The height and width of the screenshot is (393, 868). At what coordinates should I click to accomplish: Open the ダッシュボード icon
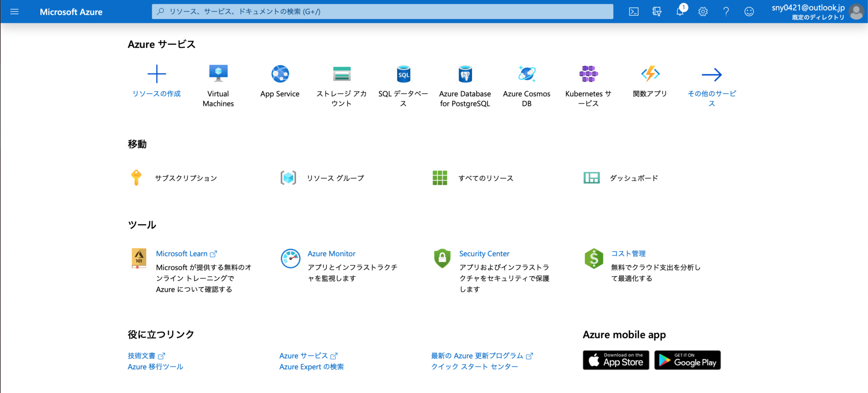tap(592, 178)
